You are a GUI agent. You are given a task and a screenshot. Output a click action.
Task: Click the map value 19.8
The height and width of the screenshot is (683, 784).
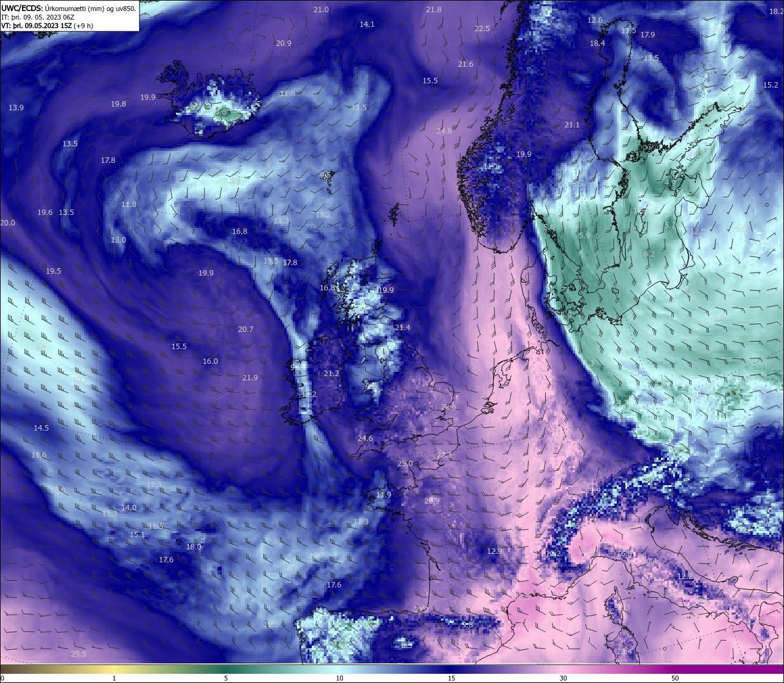[118, 104]
